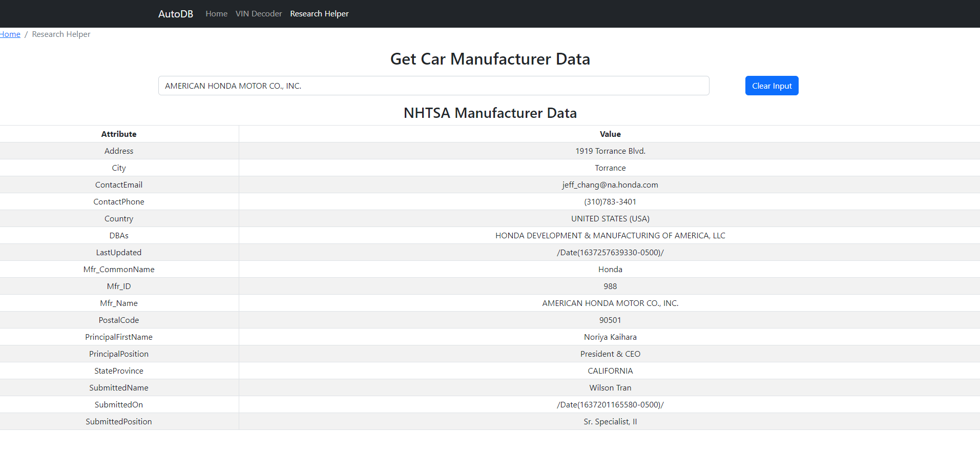Screen dimensions: 980x472
Task: Select the PostalCode value 90501
Action: pyautogui.click(x=610, y=320)
